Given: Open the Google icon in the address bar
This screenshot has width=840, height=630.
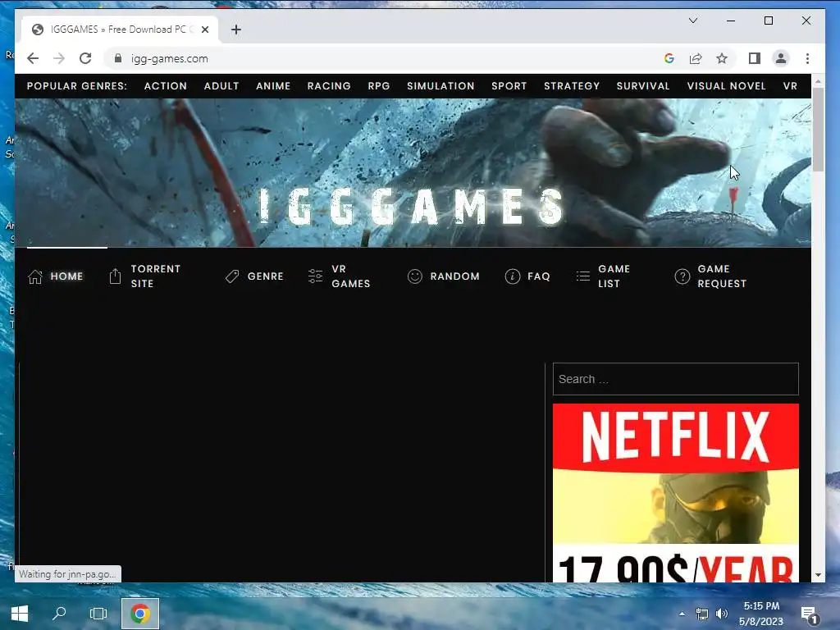Looking at the screenshot, I should (669, 58).
